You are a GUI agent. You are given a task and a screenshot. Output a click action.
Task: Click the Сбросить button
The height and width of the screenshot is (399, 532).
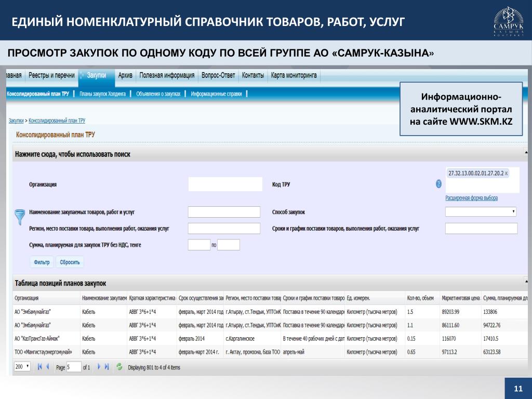70,262
